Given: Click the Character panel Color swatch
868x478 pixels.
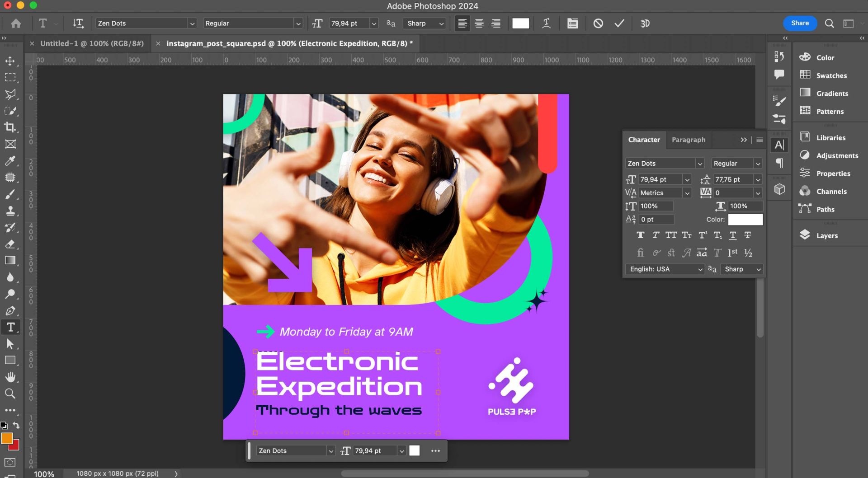Looking at the screenshot, I should [x=745, y=220].
